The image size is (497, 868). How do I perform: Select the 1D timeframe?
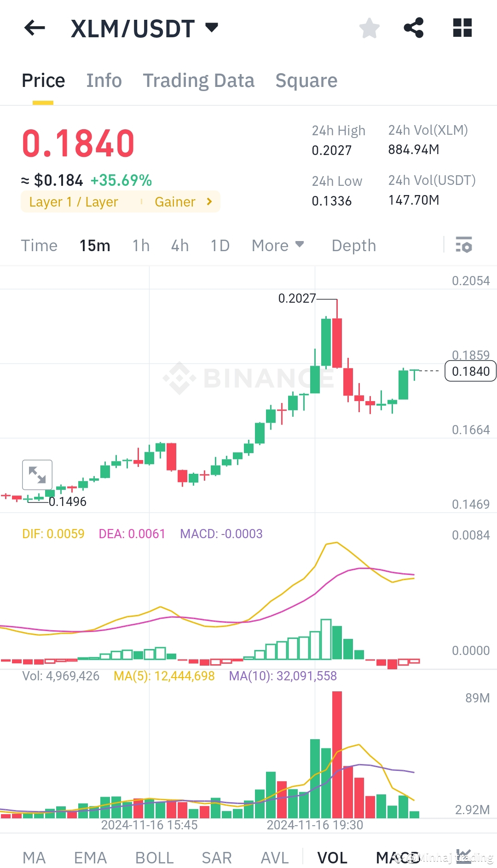[220, 246]
